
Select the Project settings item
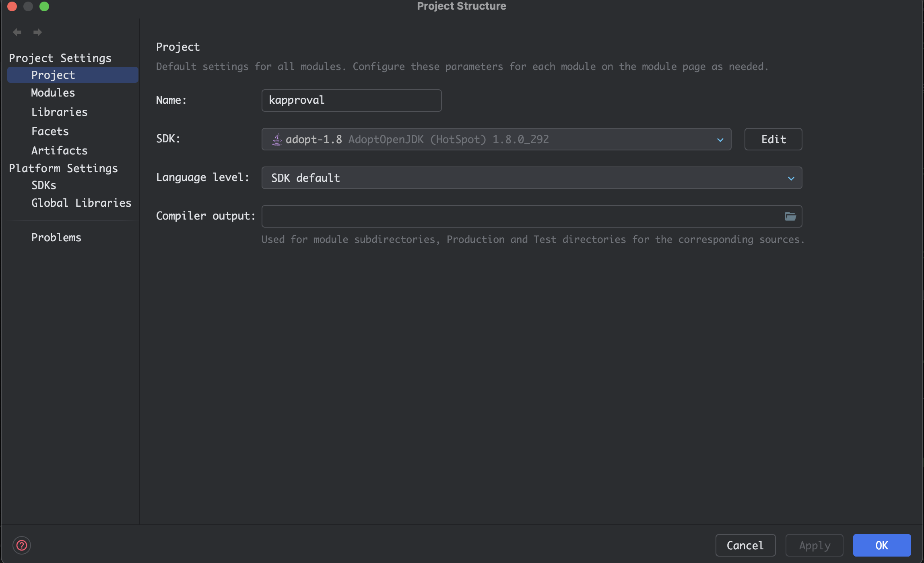tap(53, 75)
